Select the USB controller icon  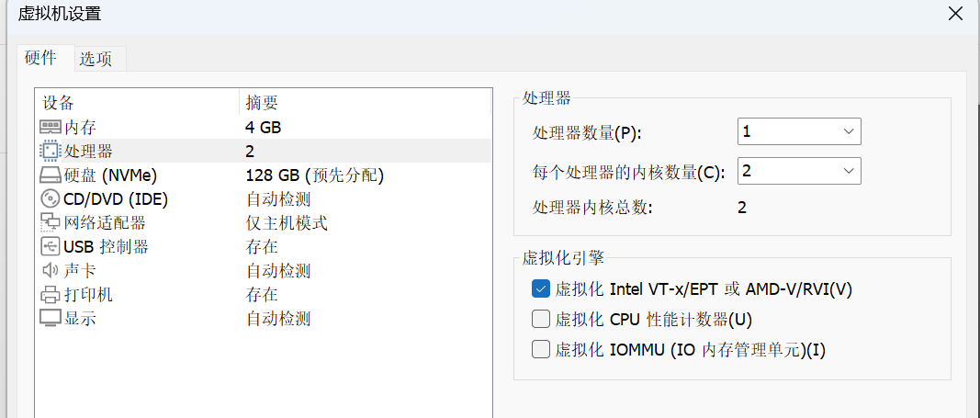51,246
